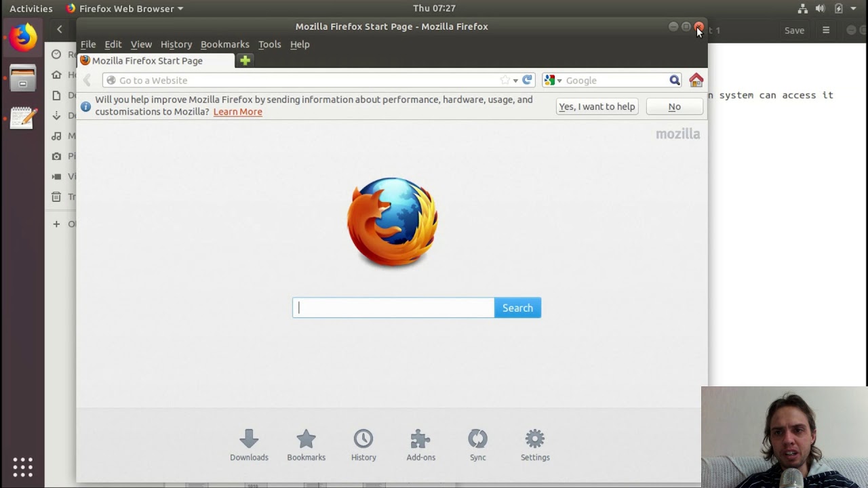Image resolution: width=868 pixels, height=488 pixels.
Task: Close the Firefox window
Action: [x=698, y=26]
